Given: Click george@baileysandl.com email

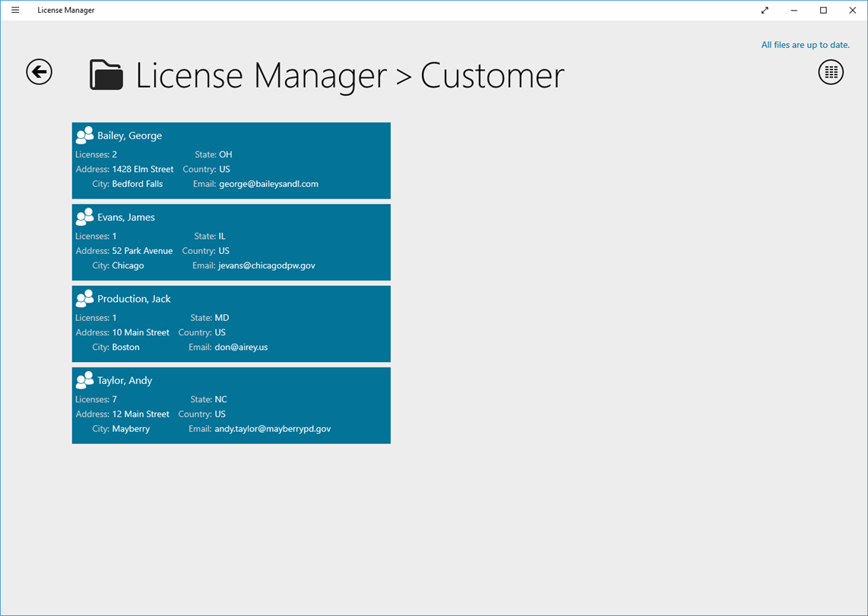Looking at the screenshot, I should click(268, 184).
